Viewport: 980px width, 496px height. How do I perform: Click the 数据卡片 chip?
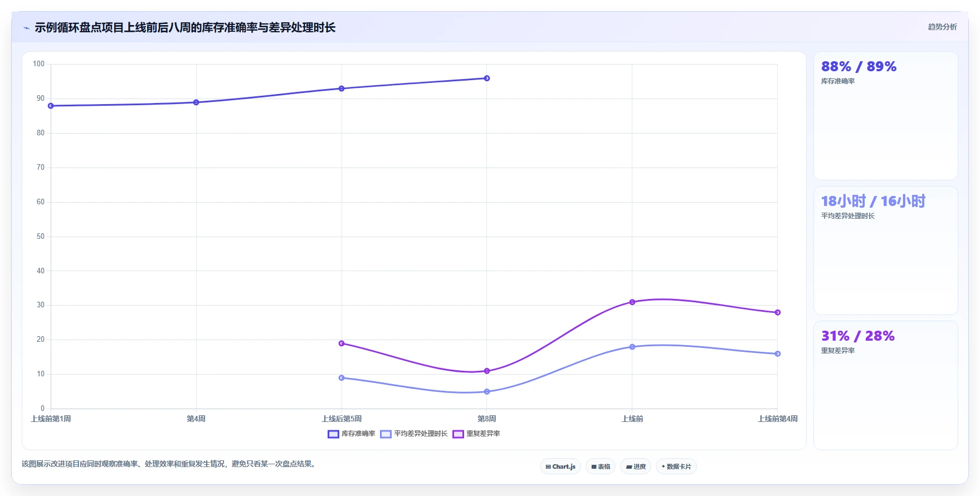click(676, 466)
